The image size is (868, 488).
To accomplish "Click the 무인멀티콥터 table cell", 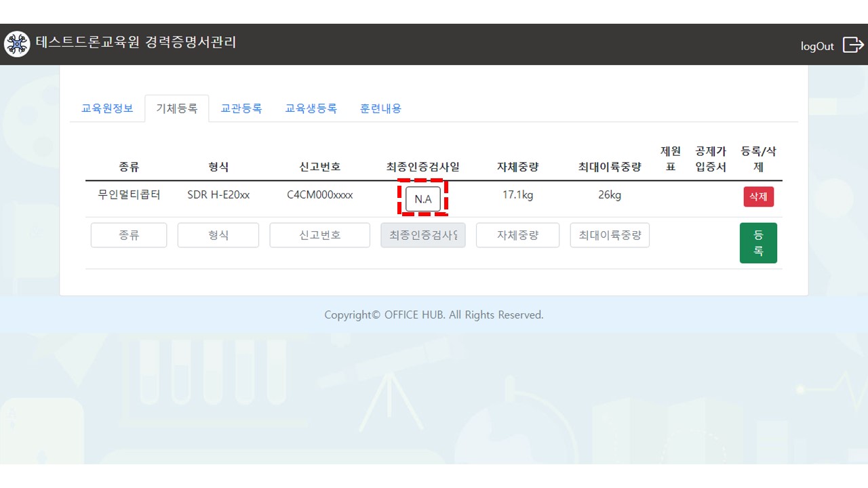I will pos(129,195).
